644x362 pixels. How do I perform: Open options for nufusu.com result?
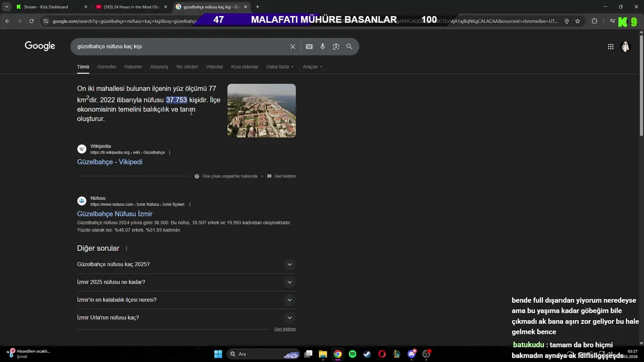pos(190,205)
